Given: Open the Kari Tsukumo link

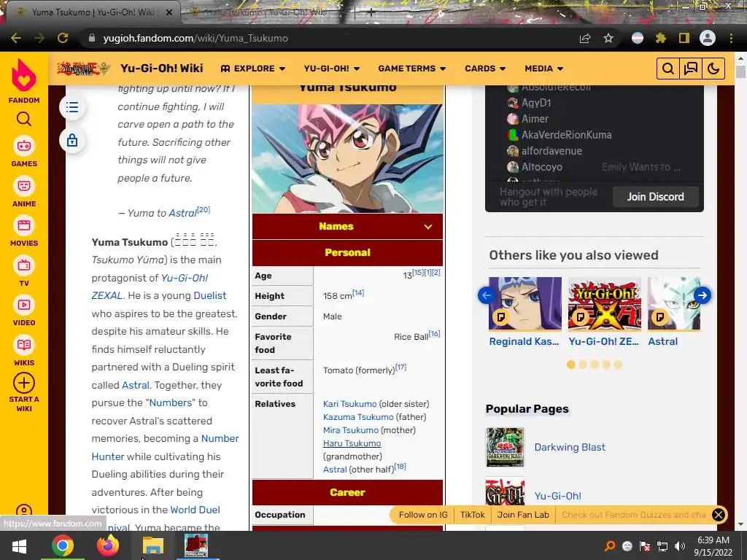Looking at the screenshot, I should [349, 404].
